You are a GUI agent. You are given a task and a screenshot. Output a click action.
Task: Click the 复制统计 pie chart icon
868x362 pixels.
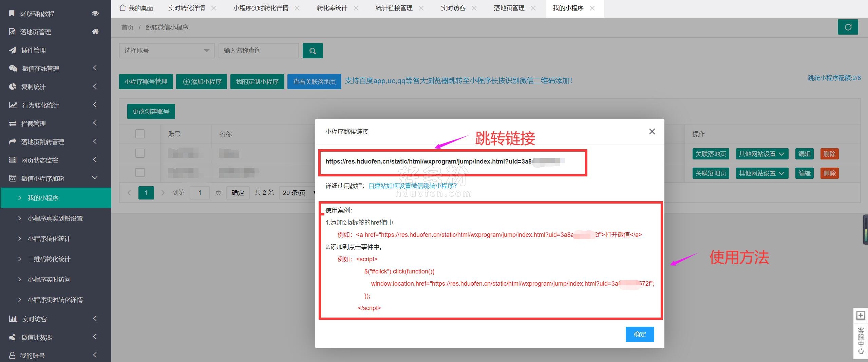tap(13, 87)
